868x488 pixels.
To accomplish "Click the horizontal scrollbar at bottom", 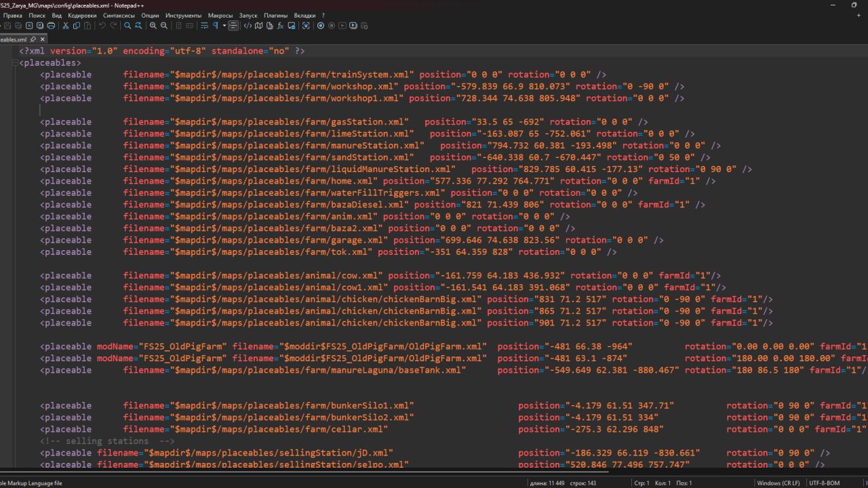I will [x=434, y=472].
